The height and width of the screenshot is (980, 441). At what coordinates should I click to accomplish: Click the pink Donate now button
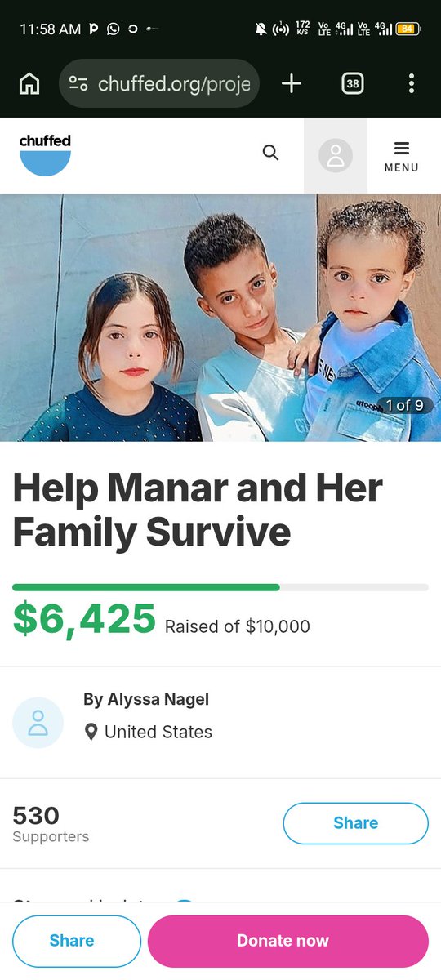[x=287, y=941]
